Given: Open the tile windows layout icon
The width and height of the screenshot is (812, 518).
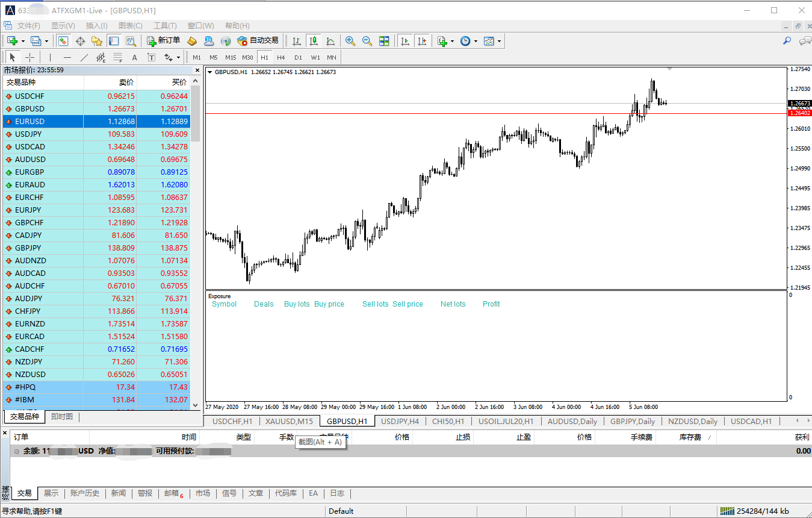Looking at the screenshot, I should [384, 41].
